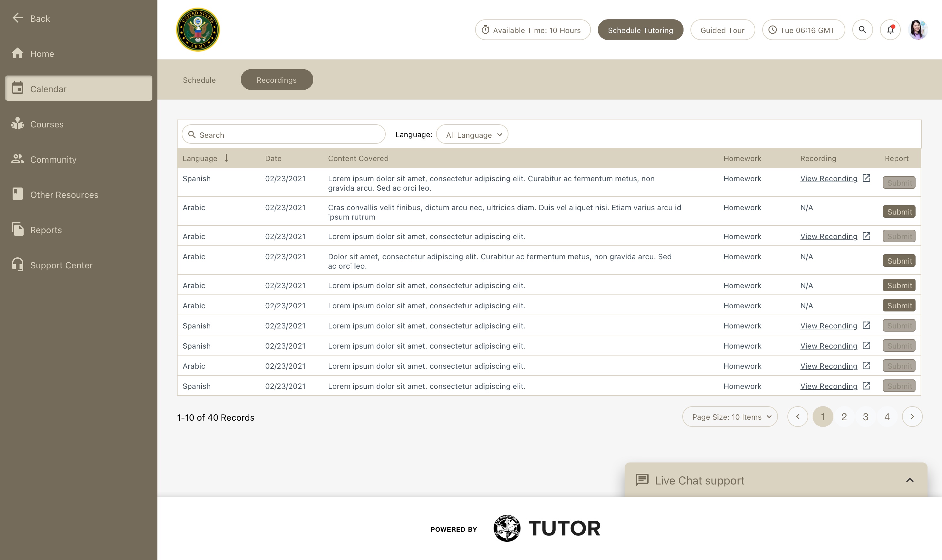Expand Live Chat support chevron
Image resolution: width=942 pixels, height=560 pixels.
[910, 480]
